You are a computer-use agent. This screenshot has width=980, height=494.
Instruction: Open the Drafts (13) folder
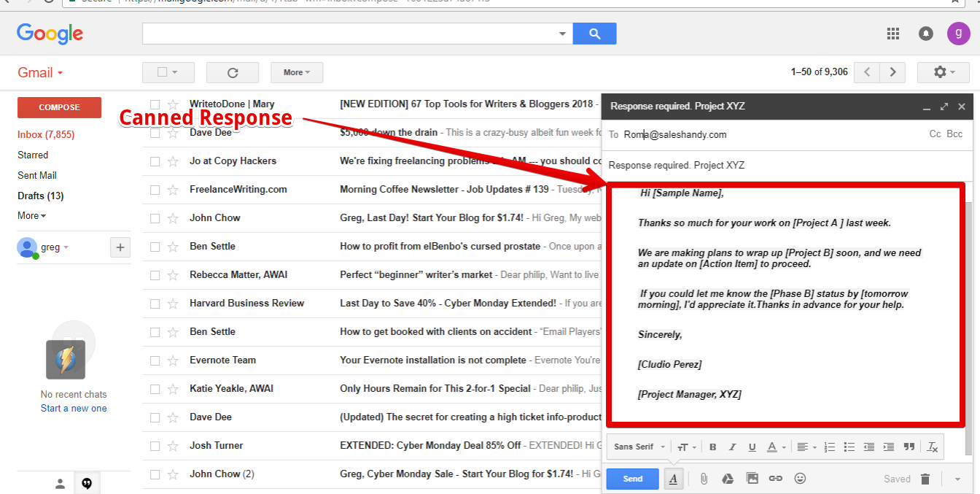(x=41, y=196)
